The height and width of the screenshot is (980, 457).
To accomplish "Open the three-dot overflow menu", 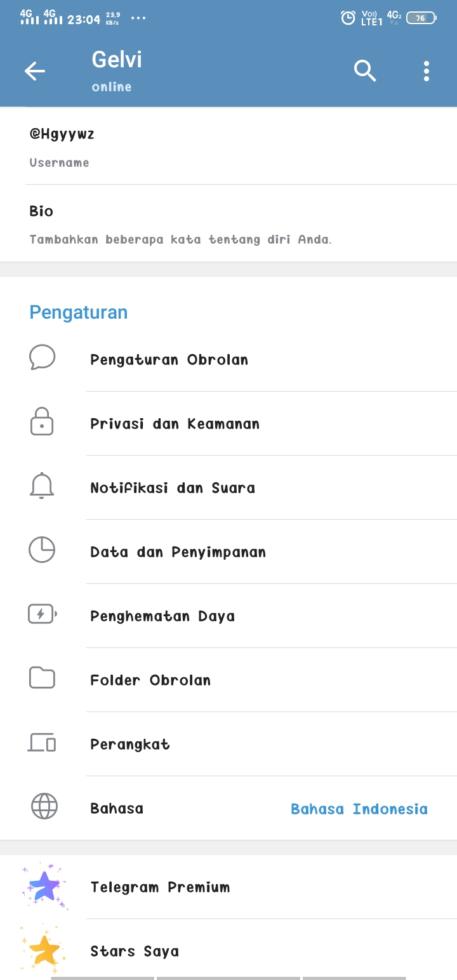I will pyautogui.click(x=427, y=71).
